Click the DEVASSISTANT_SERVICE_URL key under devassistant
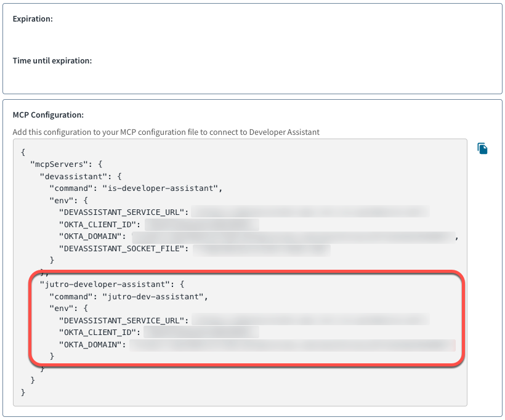The image size is (505, 420). click(121, 212)
